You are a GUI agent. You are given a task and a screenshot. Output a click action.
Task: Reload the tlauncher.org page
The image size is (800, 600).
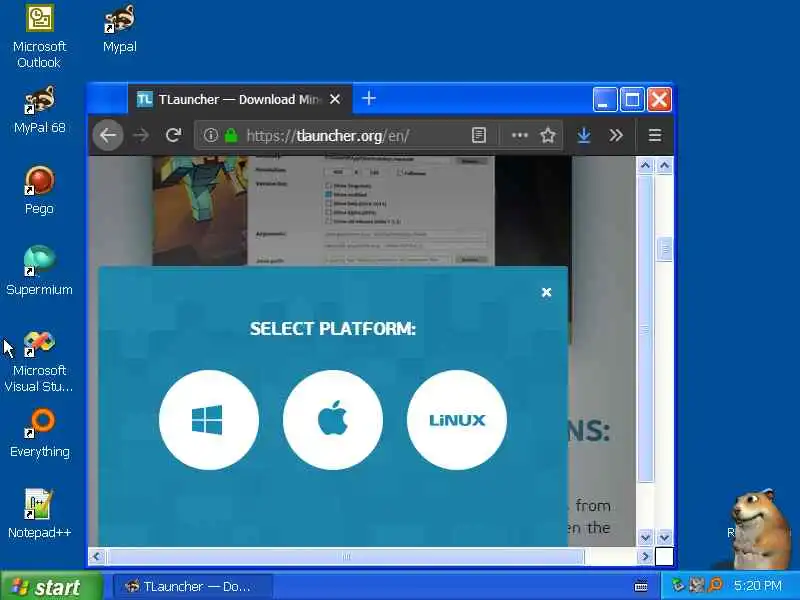coord(173,135)
